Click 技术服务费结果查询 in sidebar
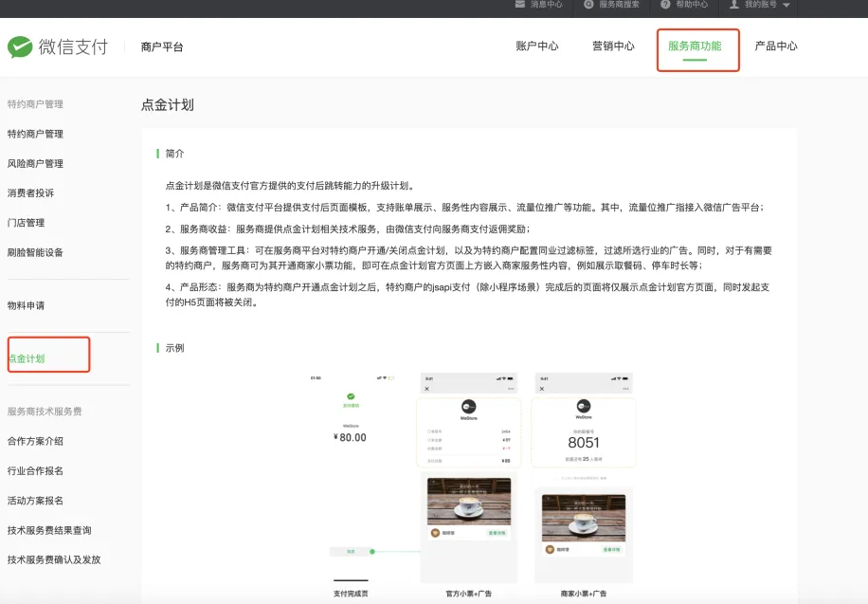 coord(49,530)
